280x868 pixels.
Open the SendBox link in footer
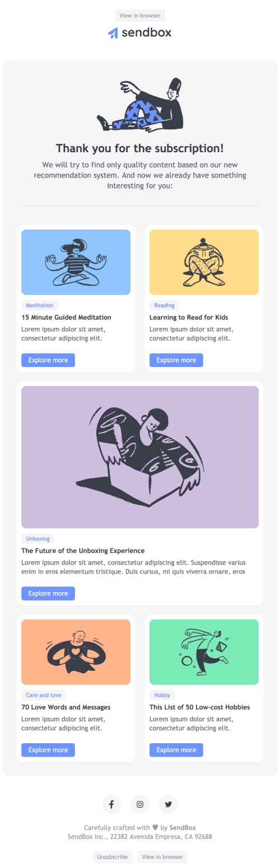(x=183, y=827)
